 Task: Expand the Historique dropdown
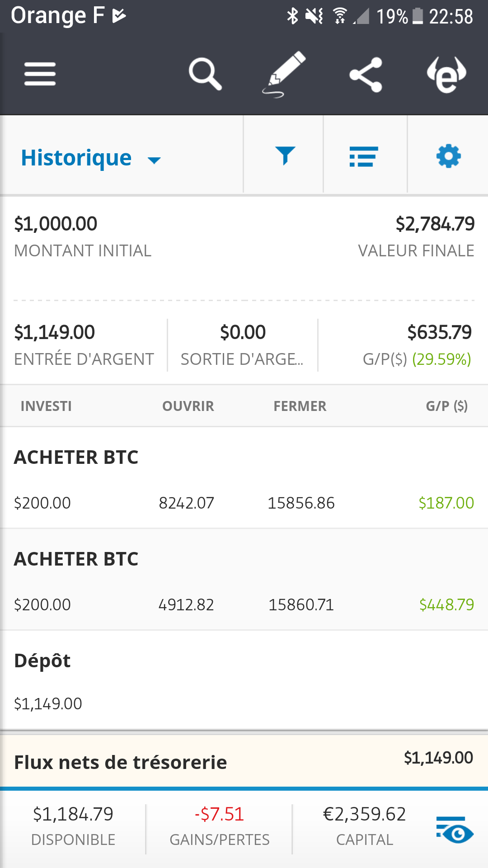[x=76, y=158]
